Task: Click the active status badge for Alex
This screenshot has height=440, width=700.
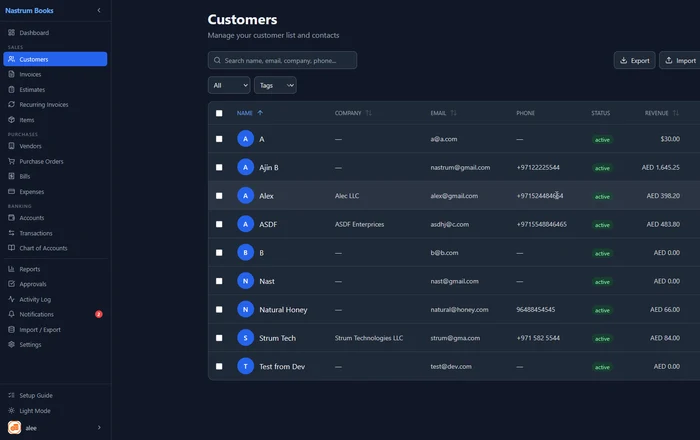Action: coord(602,196)
